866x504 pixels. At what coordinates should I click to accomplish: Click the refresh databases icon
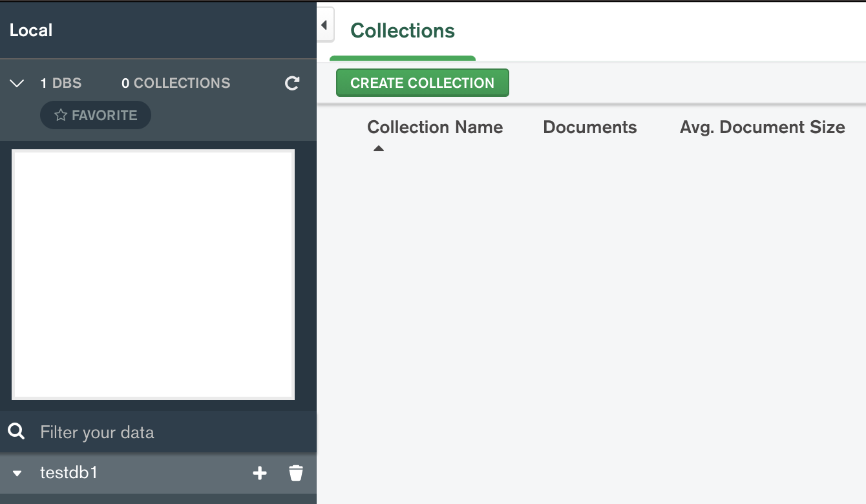click(x=292, y=83)
